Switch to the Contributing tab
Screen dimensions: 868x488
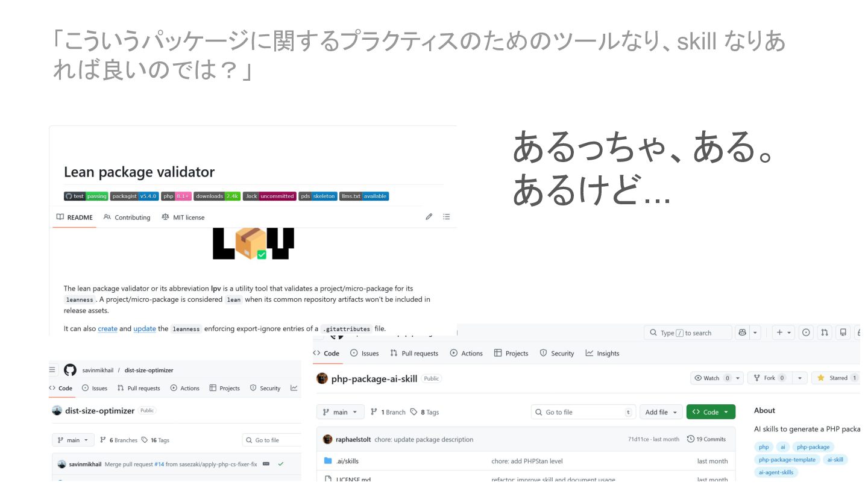point(127,217)
